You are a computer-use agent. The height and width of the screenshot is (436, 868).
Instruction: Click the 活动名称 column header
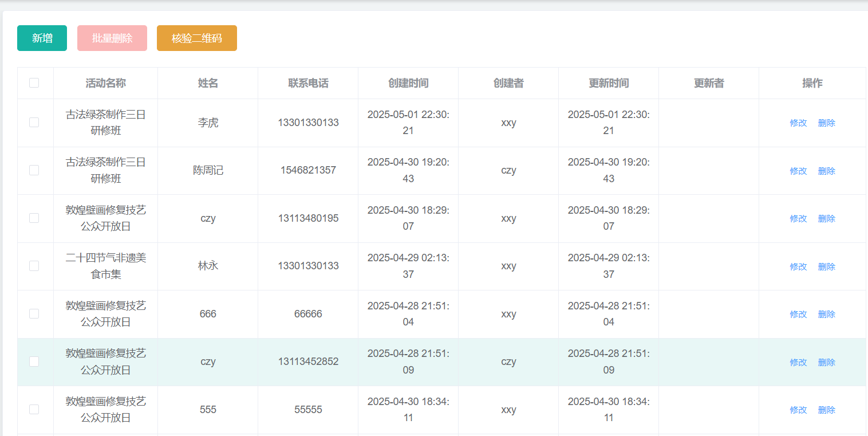[x=105, y=83]
